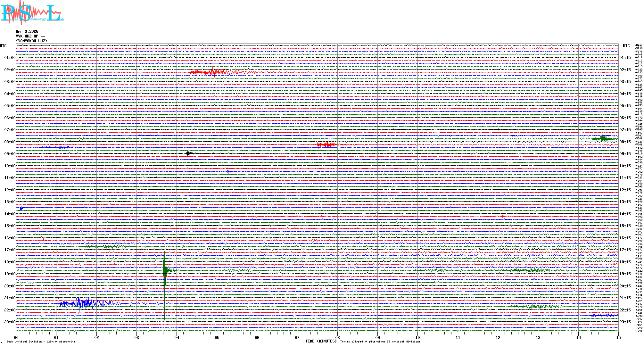644x346 pixels.
Task: Click the 08:15 time label on right
Action: pos(625,142)
